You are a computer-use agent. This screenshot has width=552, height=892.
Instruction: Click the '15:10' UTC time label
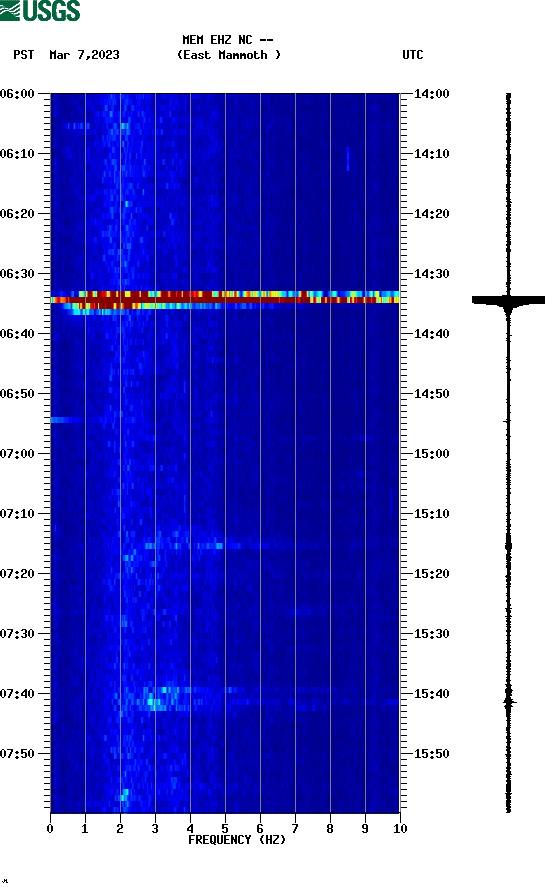point(431,514)
